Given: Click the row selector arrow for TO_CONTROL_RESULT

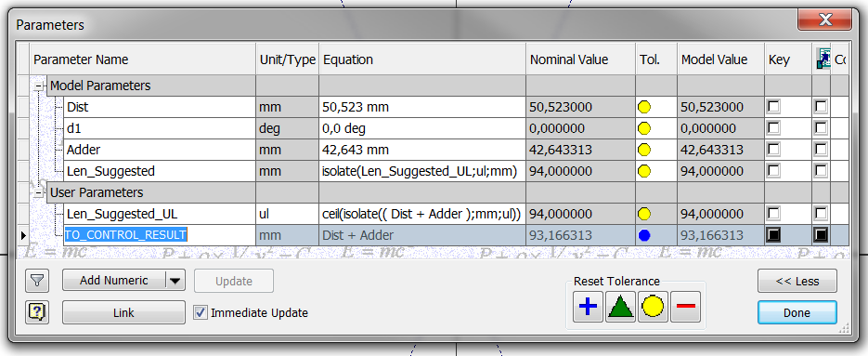Looking at the screenshot, I should pos(22,235).
